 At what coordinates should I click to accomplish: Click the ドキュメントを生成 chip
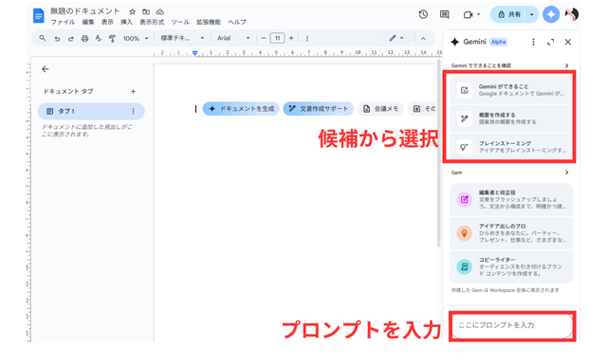(241, 109)
